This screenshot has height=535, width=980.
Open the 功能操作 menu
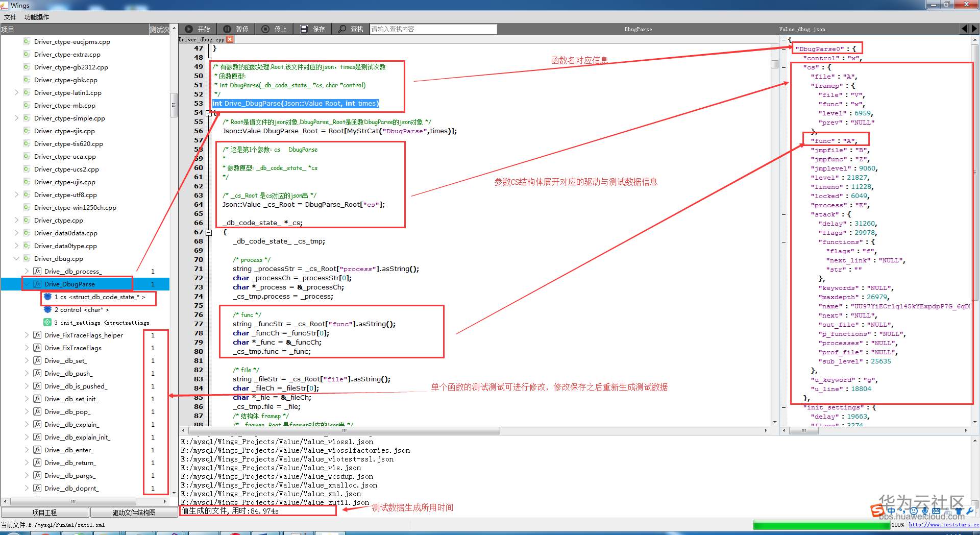click(37, 17)
